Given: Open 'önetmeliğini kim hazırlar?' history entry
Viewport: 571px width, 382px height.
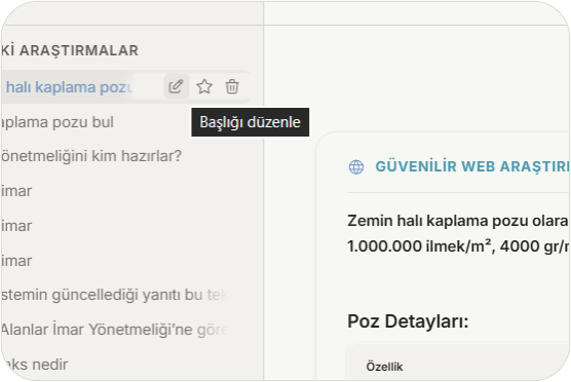Looking at the screenshot, I should point(91,156).
